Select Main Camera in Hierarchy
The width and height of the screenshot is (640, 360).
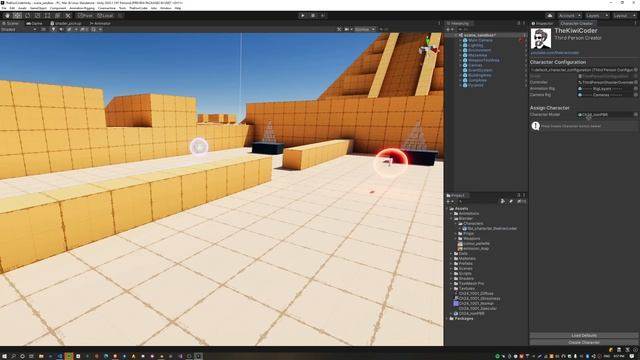tap(480, 40)
